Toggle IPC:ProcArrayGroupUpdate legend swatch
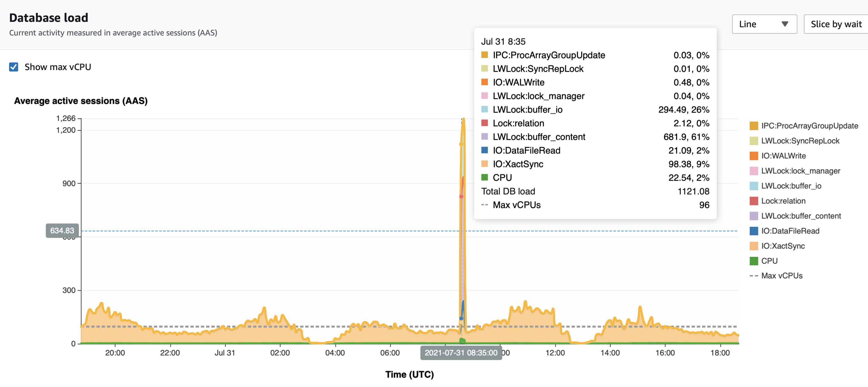This screenshot has width=868, height=387. [753, 126]
